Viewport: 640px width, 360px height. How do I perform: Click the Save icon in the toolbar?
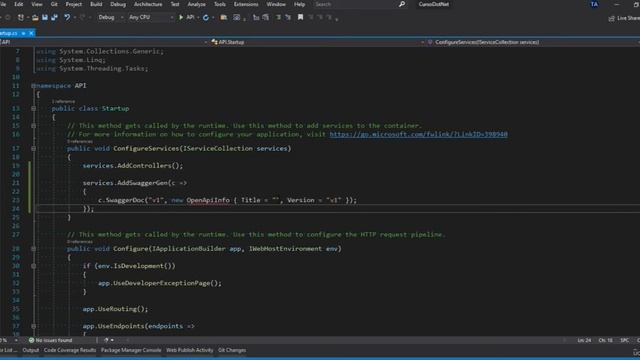pos(44,18)
